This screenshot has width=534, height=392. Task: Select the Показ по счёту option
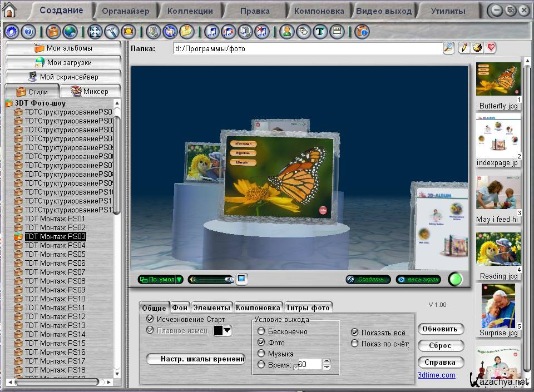coord(354,344)
